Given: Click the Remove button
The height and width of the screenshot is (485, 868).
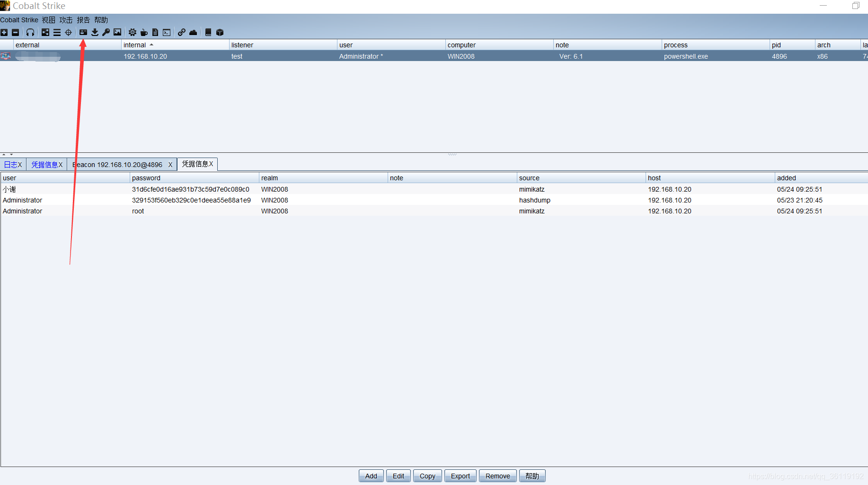Looking at the screenshot, I should point(498,476).
